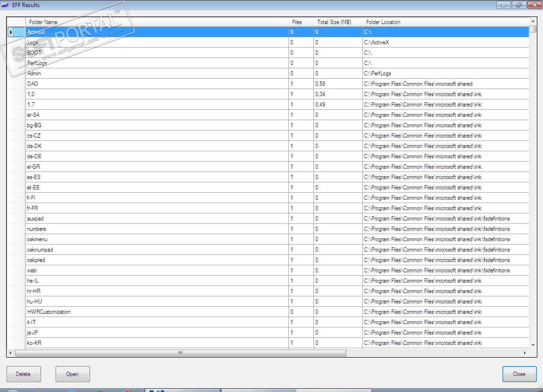Minimize the EFF Results window
The height and width of the screenshot is (392, 543).
(x=504, y=5)
